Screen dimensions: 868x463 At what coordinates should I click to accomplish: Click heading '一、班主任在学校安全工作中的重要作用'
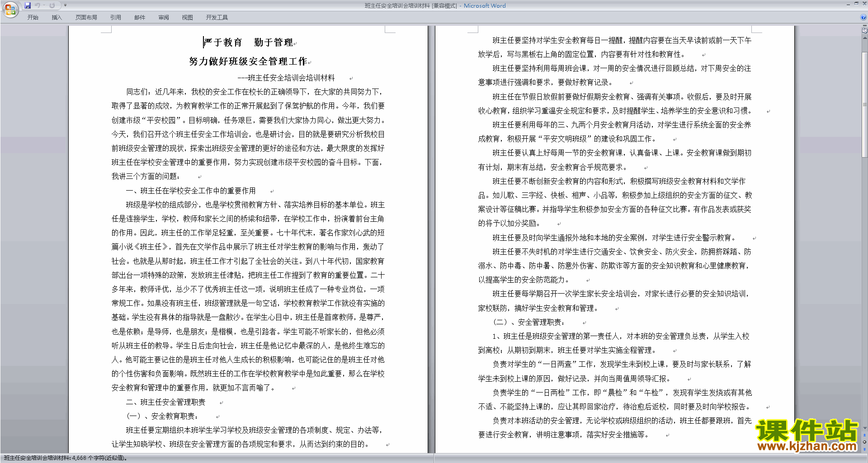tap(191, 191)
